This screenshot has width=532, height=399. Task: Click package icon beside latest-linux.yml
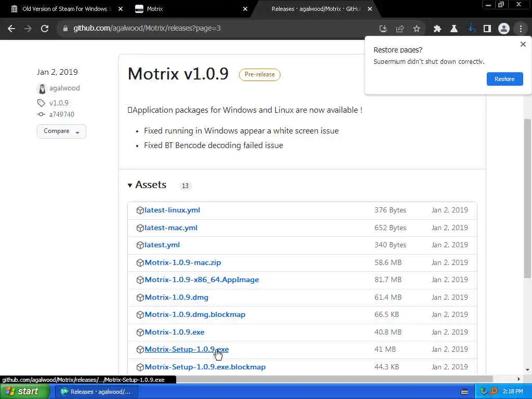click(x=140, y=210)
